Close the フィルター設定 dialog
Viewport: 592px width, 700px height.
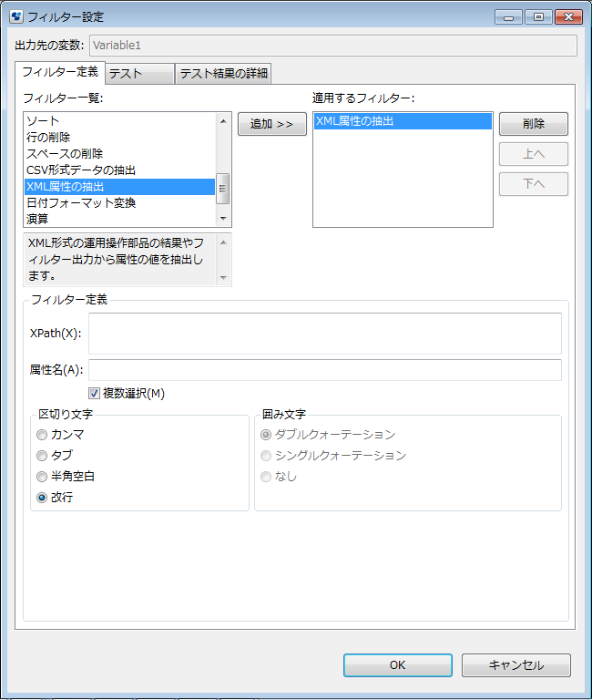pyautogui.click(x=569, y=17)
